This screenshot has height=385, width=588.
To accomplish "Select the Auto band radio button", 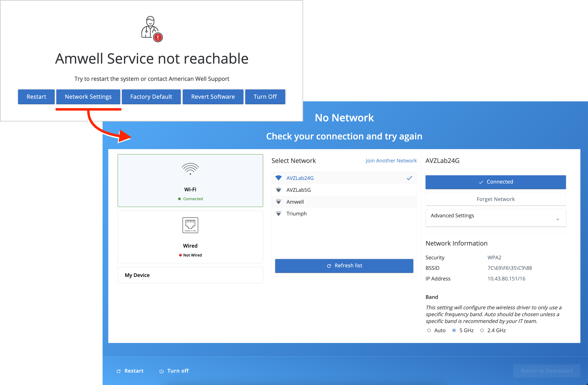I will pos(429,330).
